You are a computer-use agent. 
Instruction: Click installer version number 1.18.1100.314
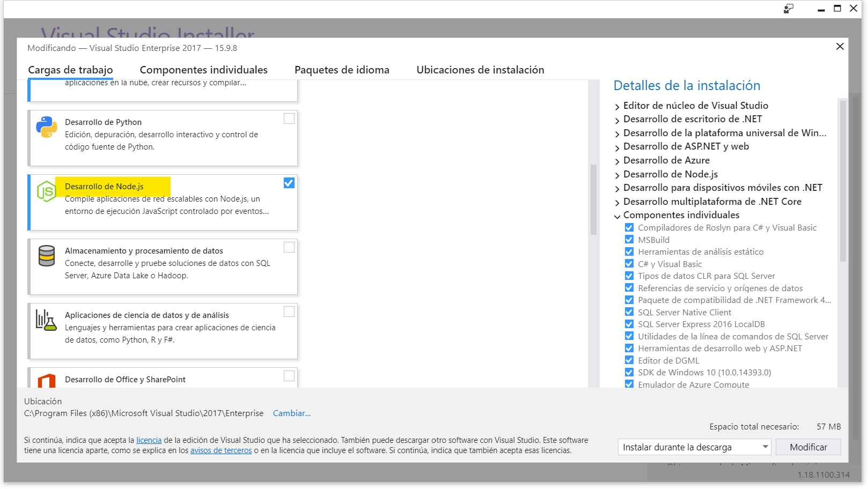pyautogui.click(x=823, y=475)
